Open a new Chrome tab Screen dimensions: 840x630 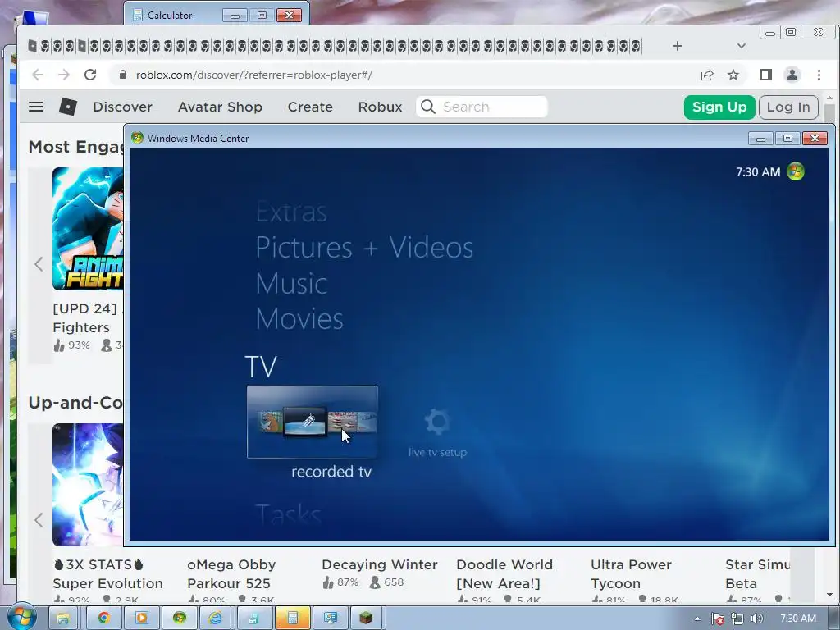coord(677,46)
